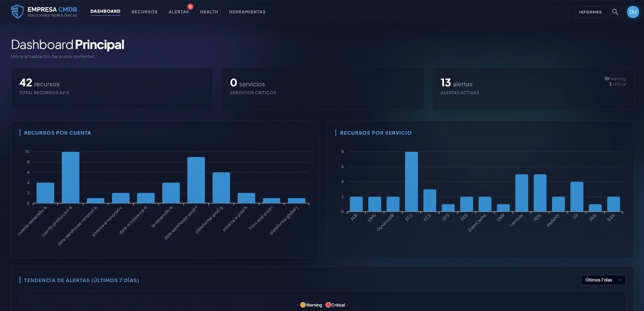Open the Últimos 7 días dropdown
This screenshot has height=311, width=644.
(x=603, y=280)
